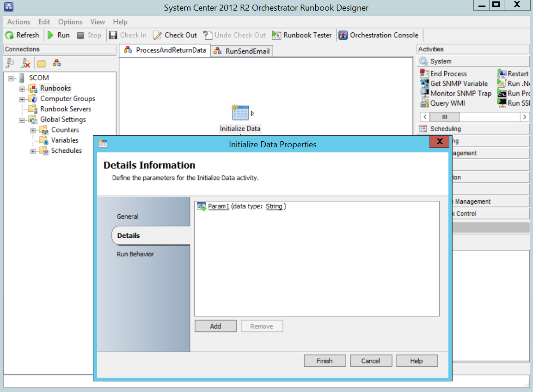Click the Param1 parameter name link
533x392 pixels.
[219, 206]
